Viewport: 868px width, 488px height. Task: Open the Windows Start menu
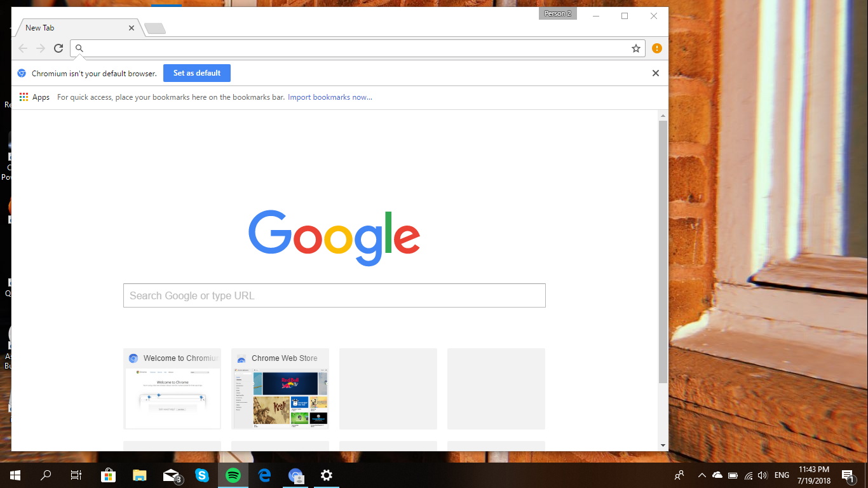(x=15, y=475)
